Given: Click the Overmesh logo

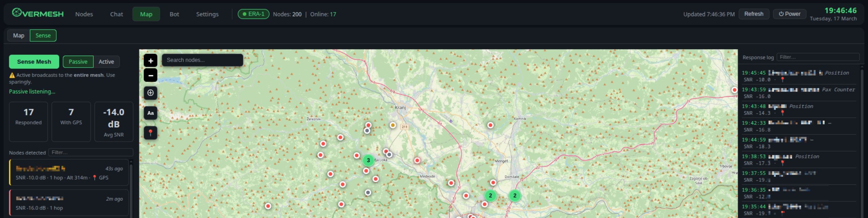Looking at the screenshot, I should (38, 14).
